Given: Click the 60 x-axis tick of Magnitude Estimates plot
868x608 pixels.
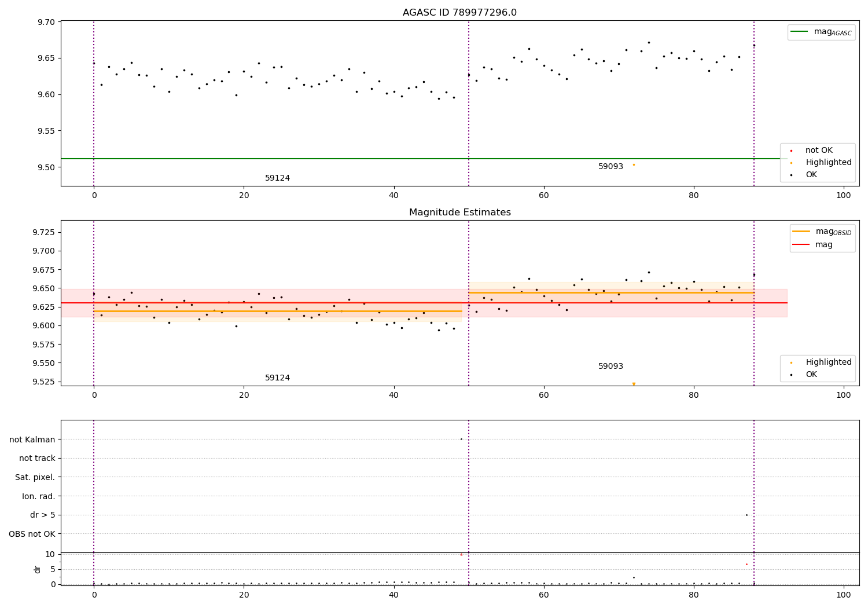Looking at the screenshot, I should click(x=543, y=395).
